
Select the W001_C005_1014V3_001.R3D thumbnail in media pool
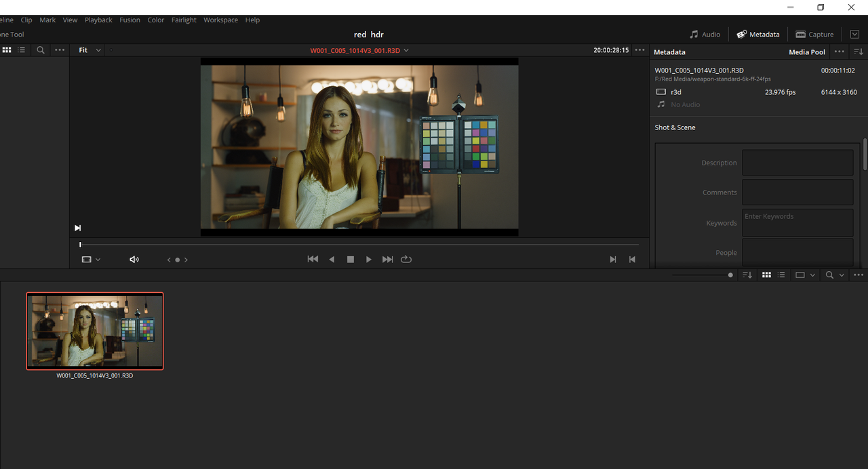pyautogui.click(x=95, y=331)
